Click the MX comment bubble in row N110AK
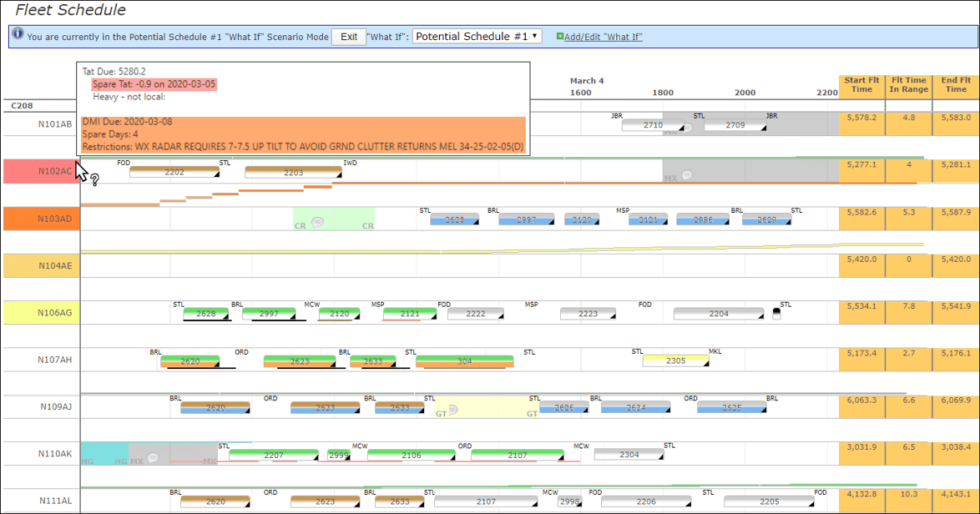The height and width of the screenshot is (514, 980). [154, 457]
